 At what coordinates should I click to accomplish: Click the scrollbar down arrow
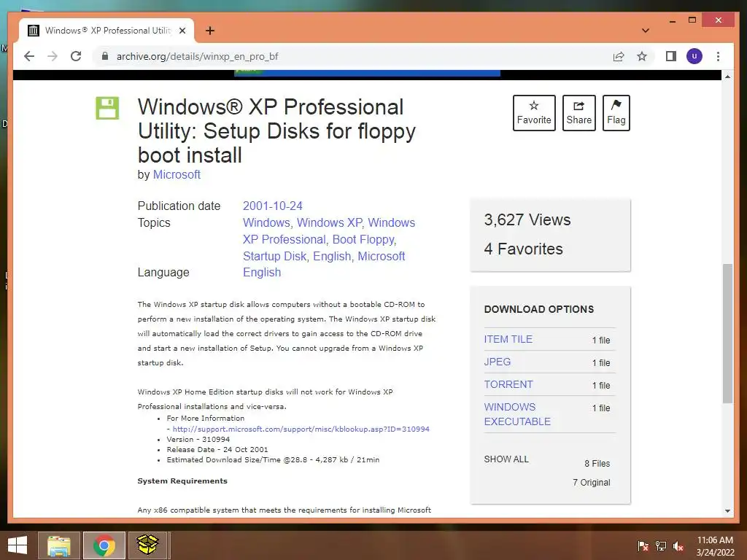pyautogui.click(x=727, y=511)
